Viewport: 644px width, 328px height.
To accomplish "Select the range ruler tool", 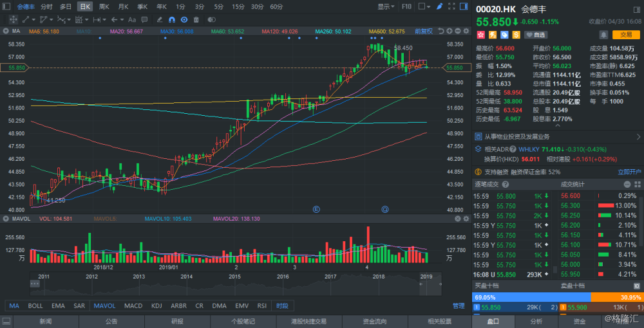I will pyautogui.click(x=97, y=19).
